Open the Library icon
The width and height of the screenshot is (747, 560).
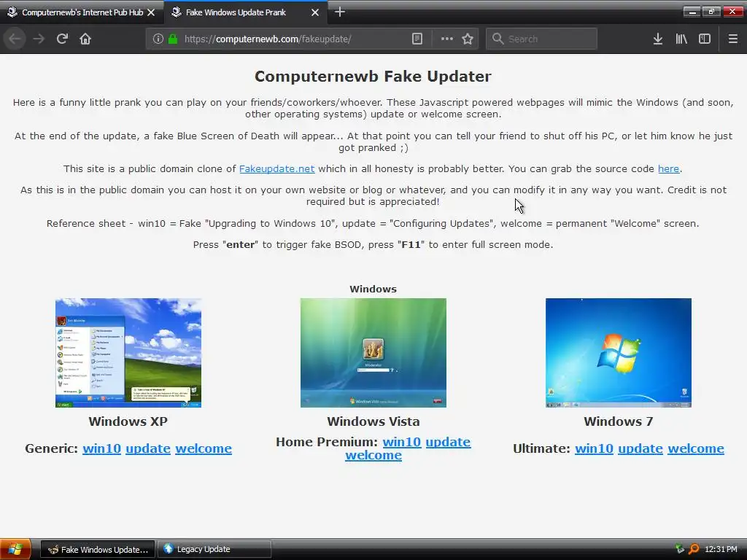click(x=681, y=39)
